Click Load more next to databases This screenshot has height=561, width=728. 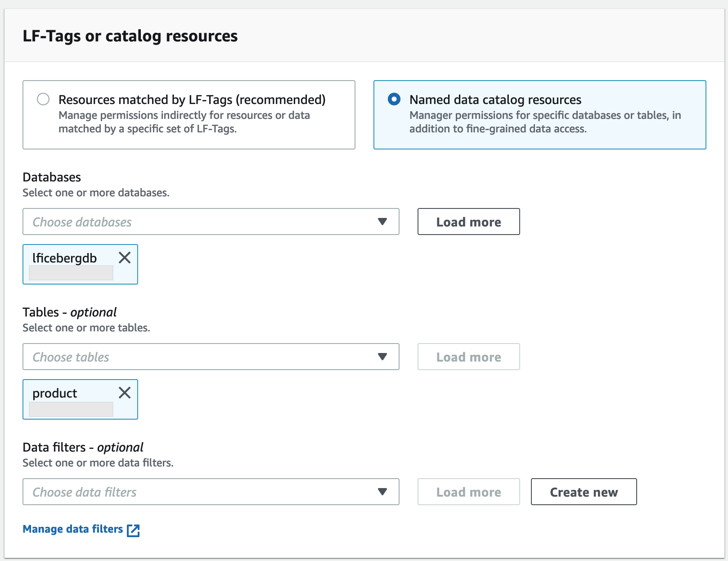[468, 222]
